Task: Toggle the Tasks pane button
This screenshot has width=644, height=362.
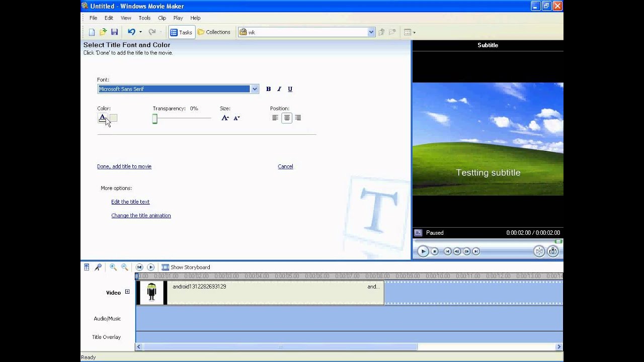Action: [x=181, y=32]
